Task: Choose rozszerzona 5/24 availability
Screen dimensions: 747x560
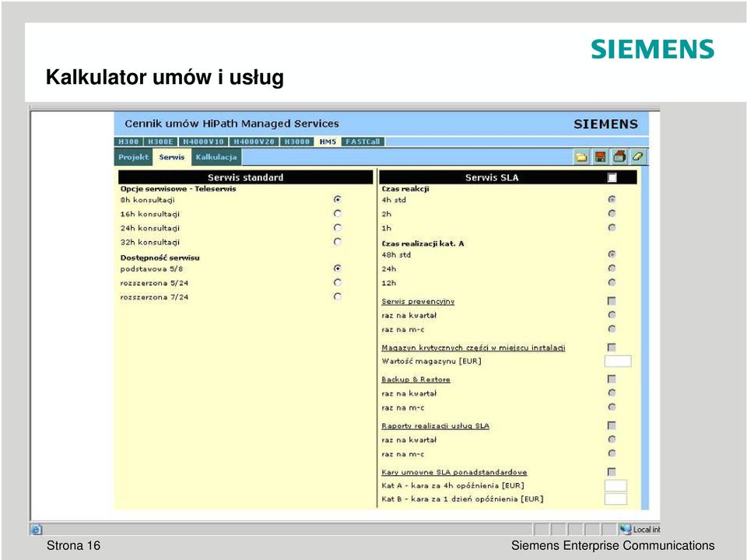Action: pyautogui.click(x=337, y=282)
